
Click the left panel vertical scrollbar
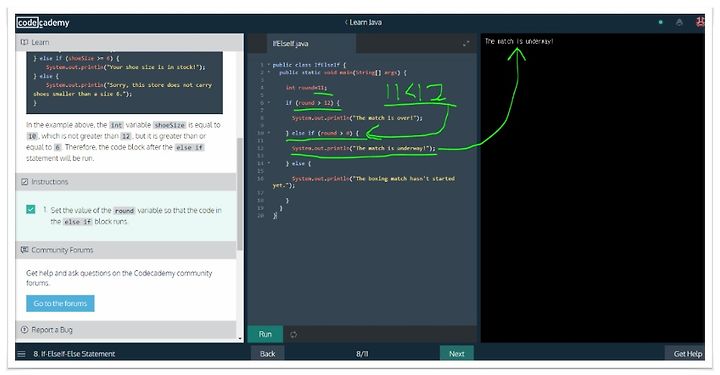point(240,194)
